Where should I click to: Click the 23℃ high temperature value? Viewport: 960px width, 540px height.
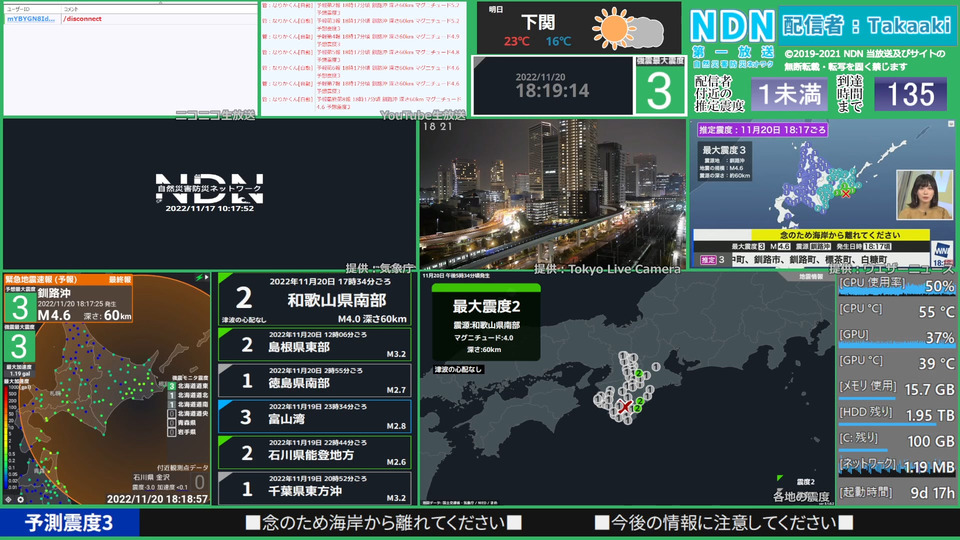[517, 41]
